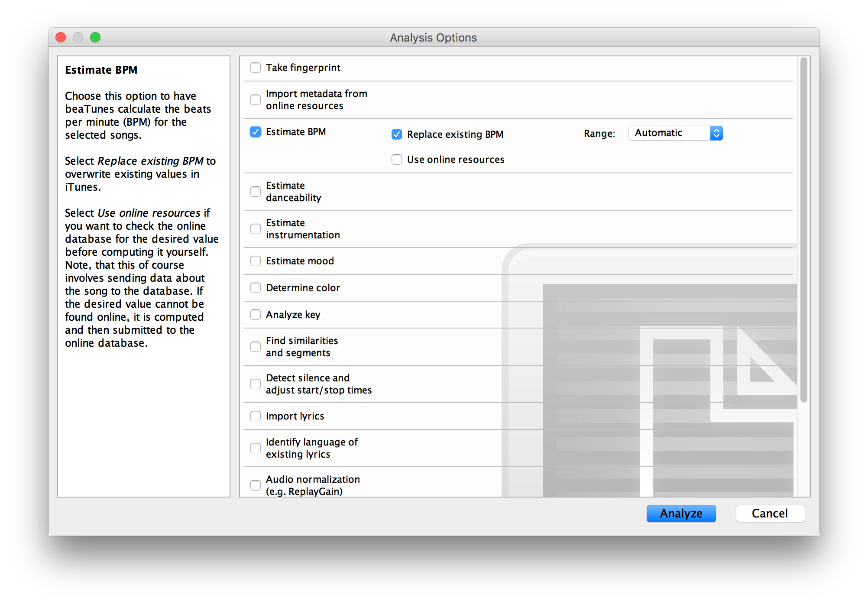868x605 pixels.
Task: Open the Range dropdown set to Automatic
Action: tap(675, 133)
